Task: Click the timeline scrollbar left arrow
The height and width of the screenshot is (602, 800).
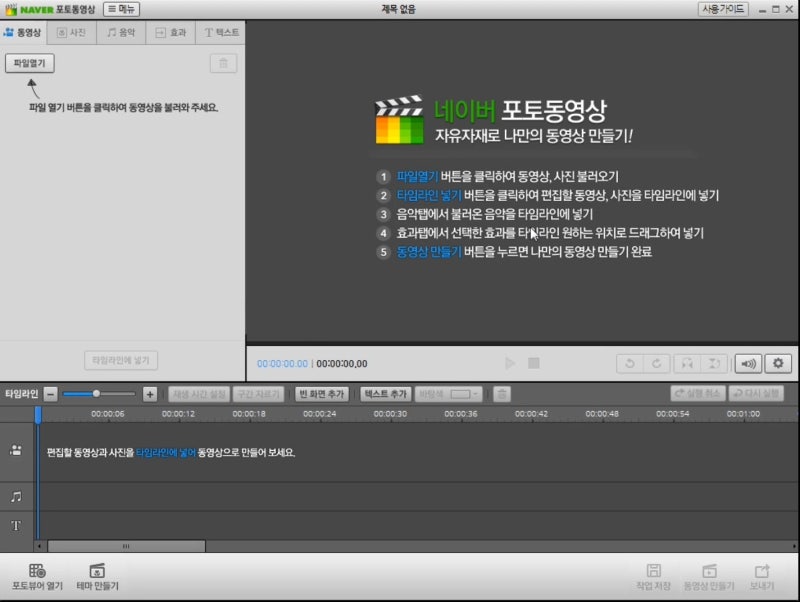Action: (39, 546)
